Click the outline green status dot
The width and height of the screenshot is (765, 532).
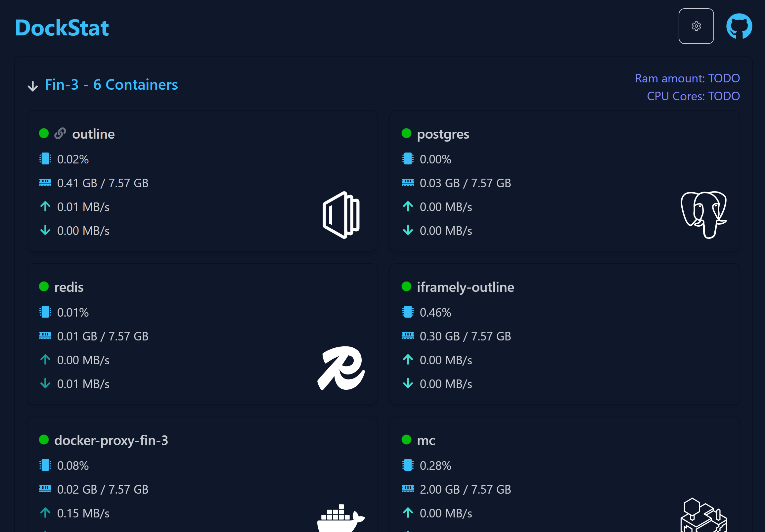[44, 133]
